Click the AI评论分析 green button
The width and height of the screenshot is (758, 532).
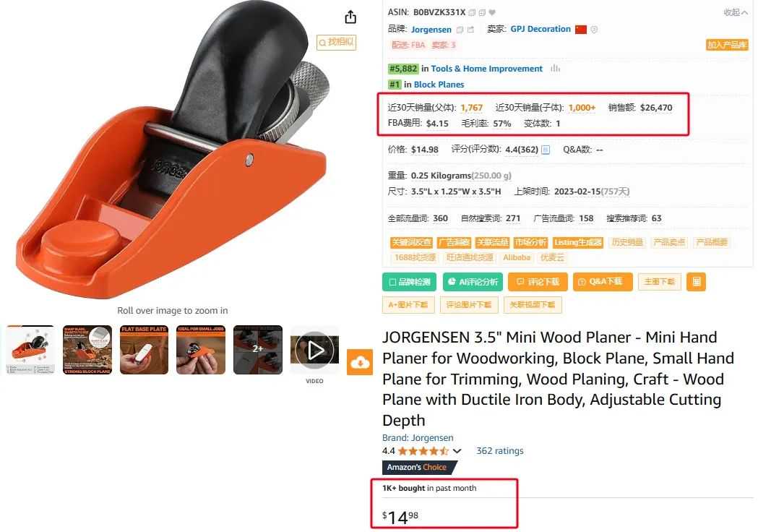tap(473, 282)
